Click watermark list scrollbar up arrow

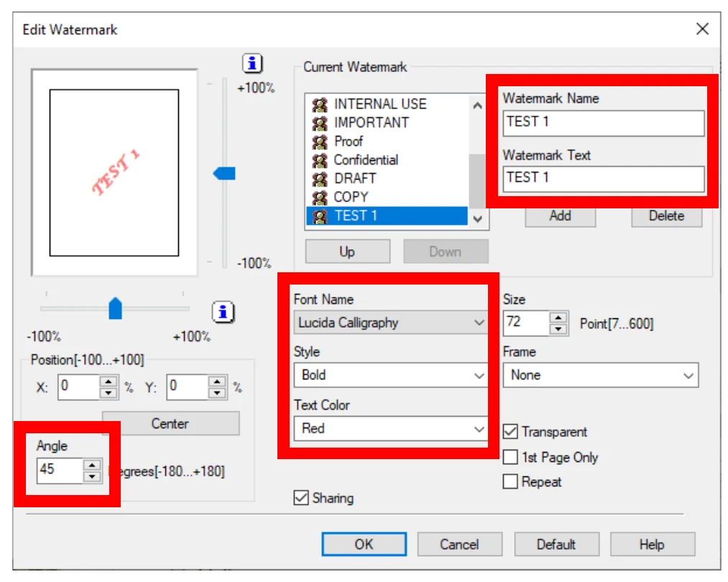pyautogui.click(x=477, y=106)
